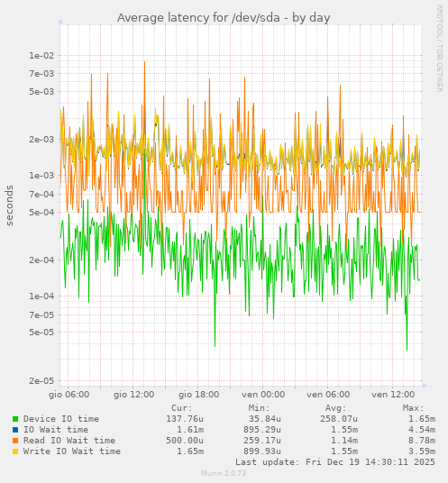
Task: Click the IO Wait minimum value 895.29u
Action: click(x=262, y=430)
